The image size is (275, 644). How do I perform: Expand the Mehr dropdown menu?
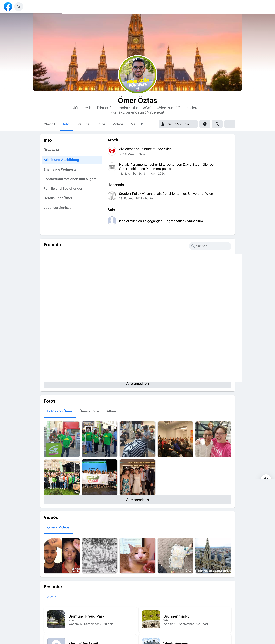point(136,124)
